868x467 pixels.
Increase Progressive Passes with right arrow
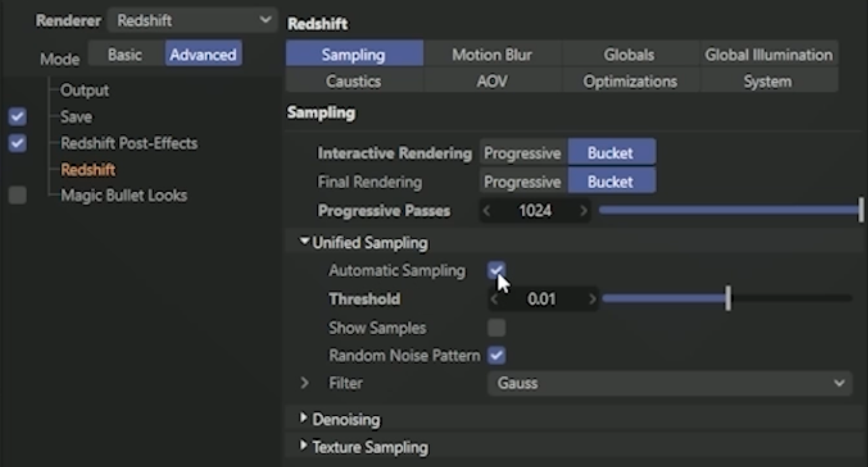tap(583, 211)
